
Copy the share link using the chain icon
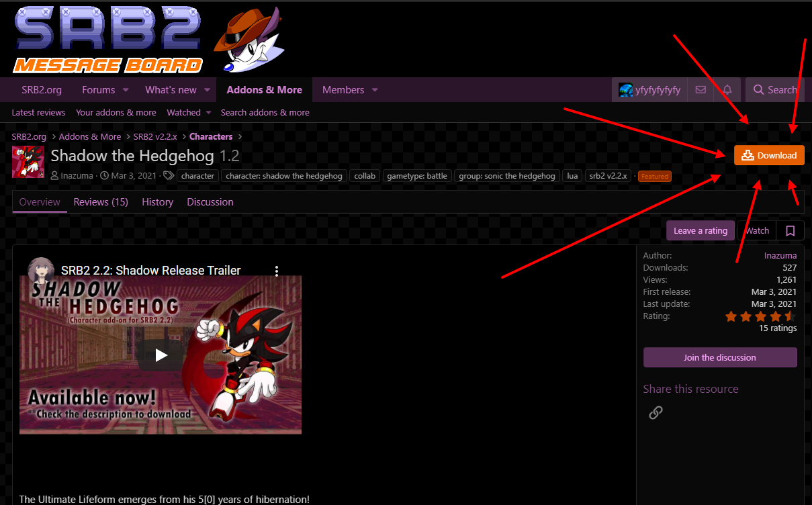[x=656, y=412]
